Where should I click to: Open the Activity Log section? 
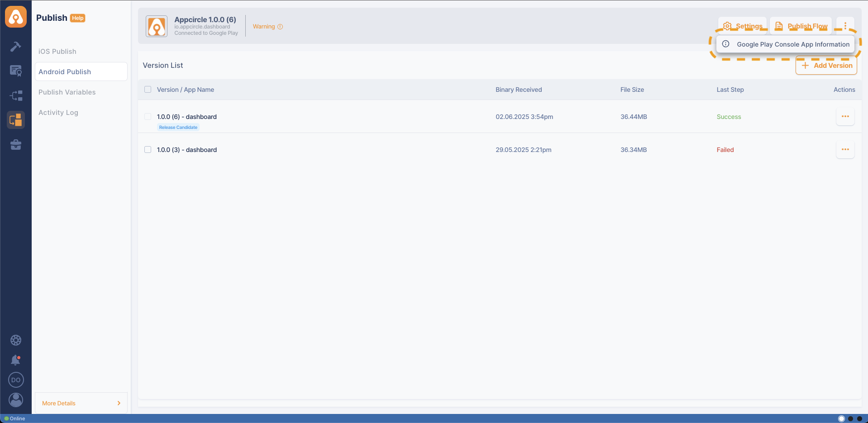click(58, 113)
